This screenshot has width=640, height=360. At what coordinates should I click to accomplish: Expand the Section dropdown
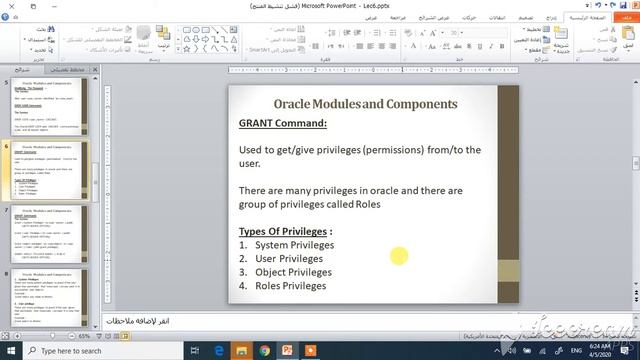[x=538, y=50]
